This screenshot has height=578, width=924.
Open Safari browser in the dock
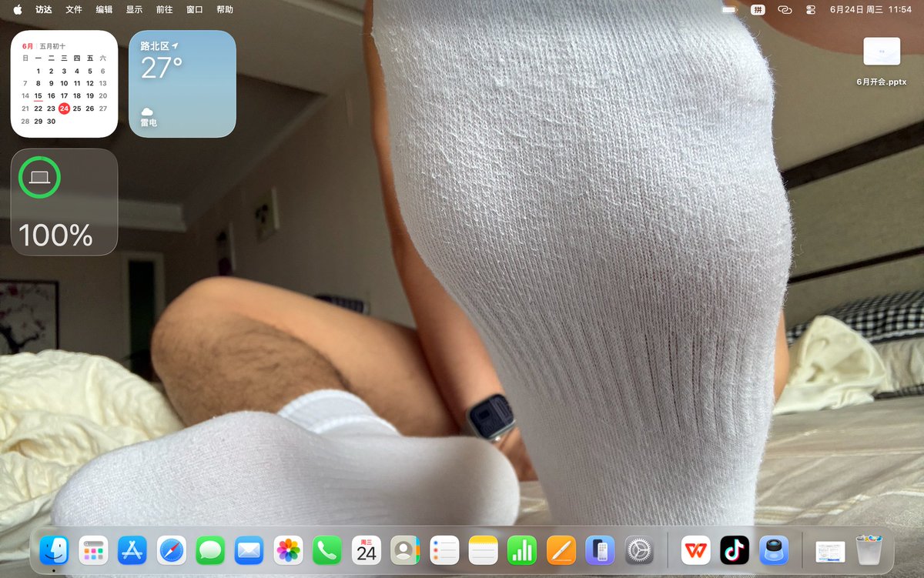[x=172, y=550]
